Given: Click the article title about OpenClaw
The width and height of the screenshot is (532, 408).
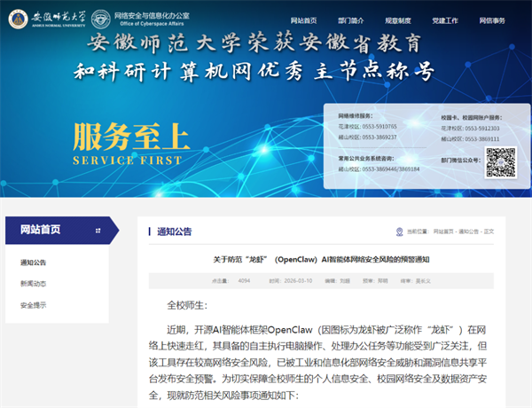Looking at the screenshot, I should click(x=320, y=259).
